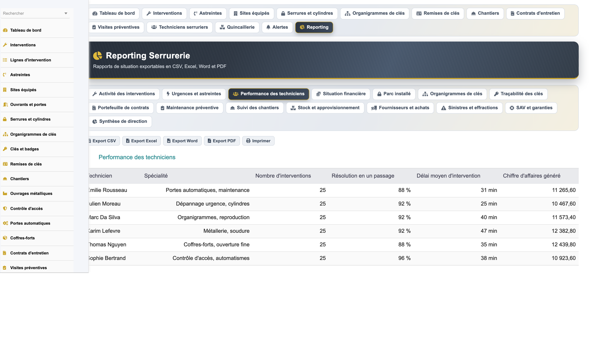
Task: Open the Rechercher dropdown arrow
Action: [66, 13]
